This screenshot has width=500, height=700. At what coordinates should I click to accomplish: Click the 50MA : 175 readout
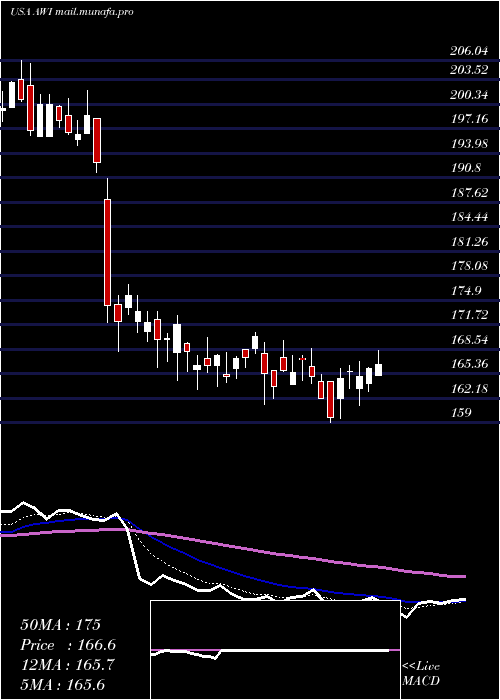[x=60, y=625]
